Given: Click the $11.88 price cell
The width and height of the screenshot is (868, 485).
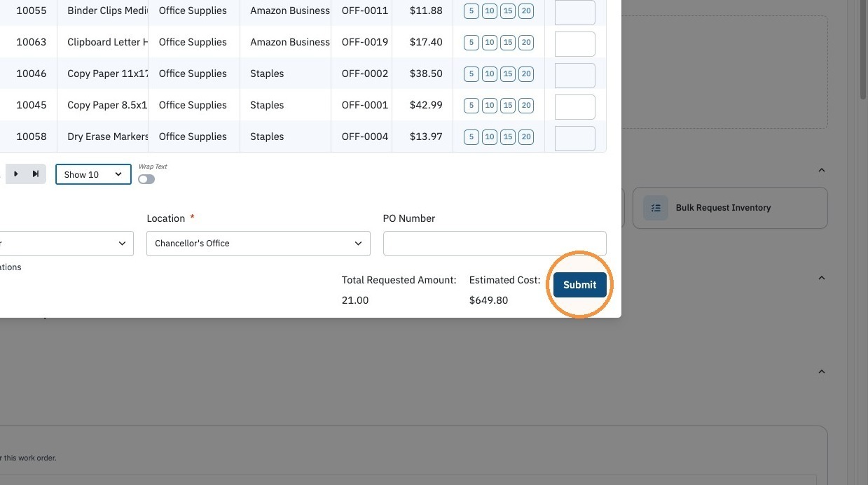Looking at the screenshot, I should [426, 10].
